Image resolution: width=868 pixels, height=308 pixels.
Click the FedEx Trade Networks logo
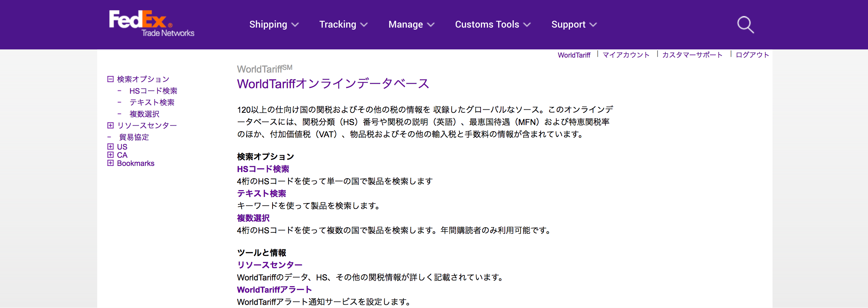point(151,23)
